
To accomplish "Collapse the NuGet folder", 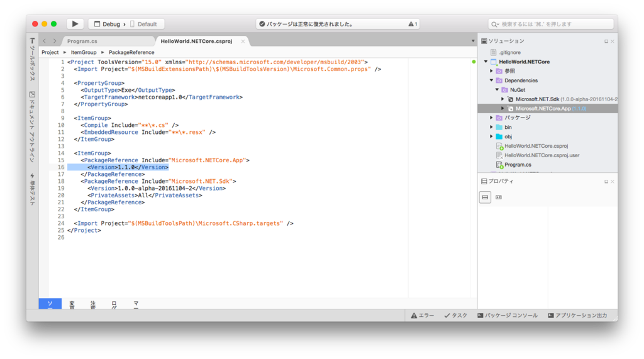I will click(497, 89).
